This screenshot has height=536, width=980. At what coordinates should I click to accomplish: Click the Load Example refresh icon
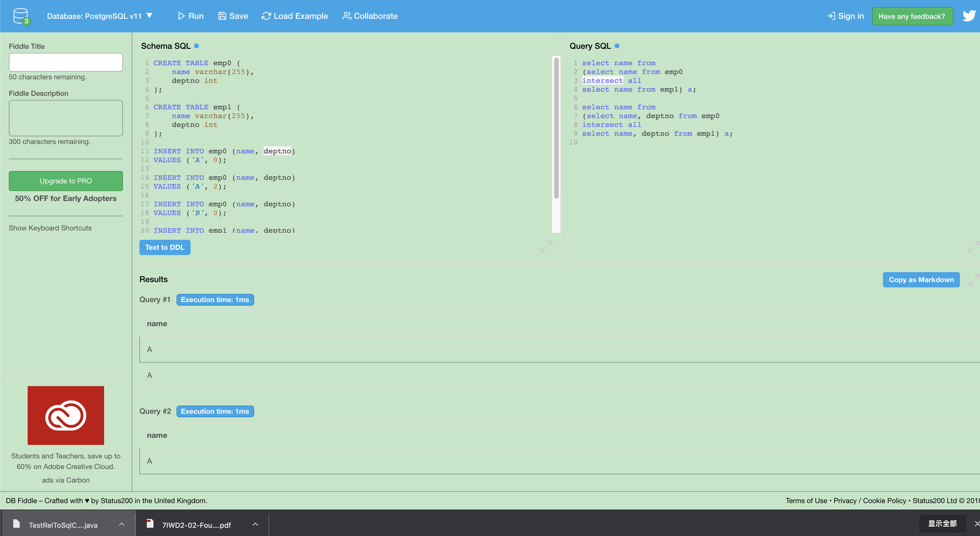266,16
